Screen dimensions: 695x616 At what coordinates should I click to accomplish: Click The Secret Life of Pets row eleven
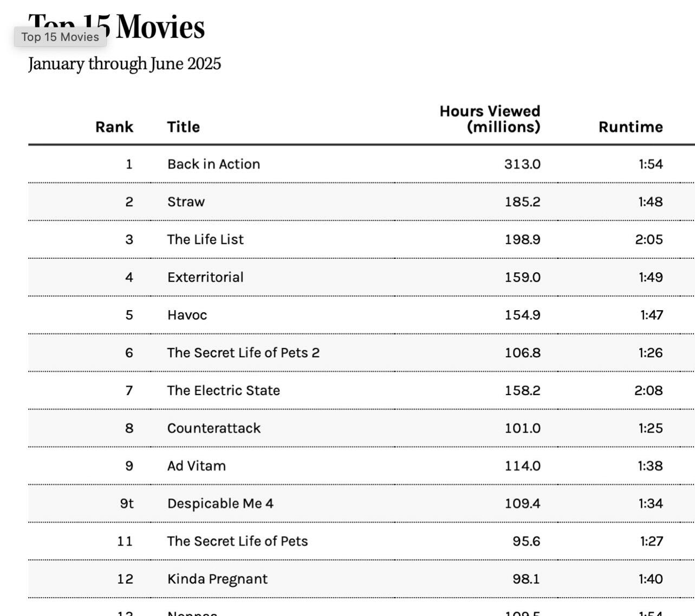click(237, 541)
